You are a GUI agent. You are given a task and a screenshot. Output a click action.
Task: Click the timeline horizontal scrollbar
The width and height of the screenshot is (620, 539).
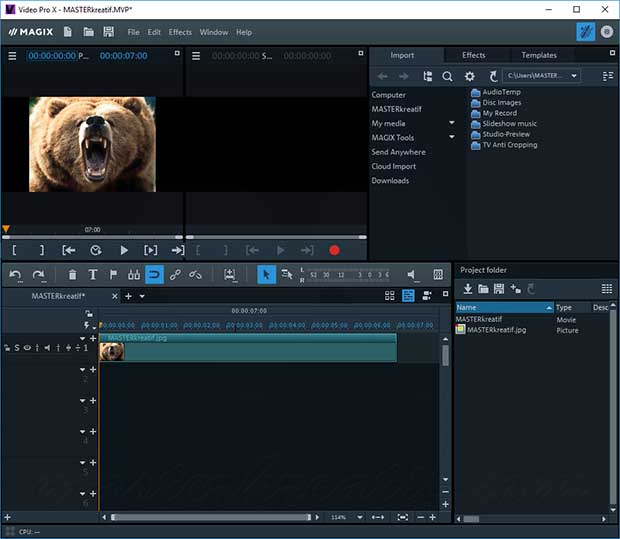[210, 517]
